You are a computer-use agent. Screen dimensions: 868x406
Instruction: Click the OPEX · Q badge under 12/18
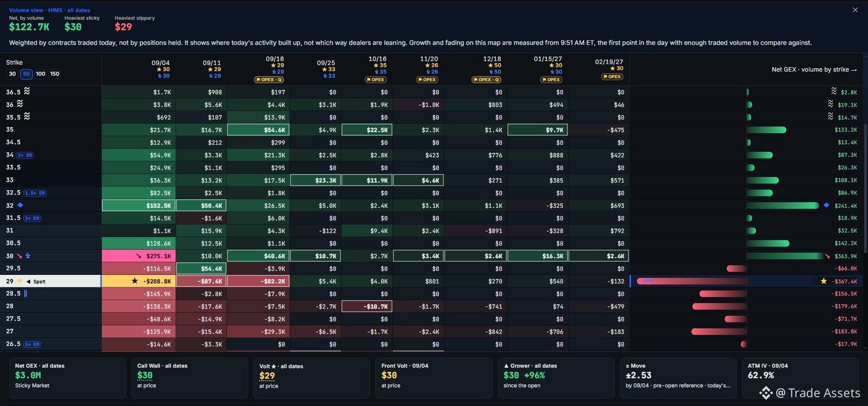486,80
